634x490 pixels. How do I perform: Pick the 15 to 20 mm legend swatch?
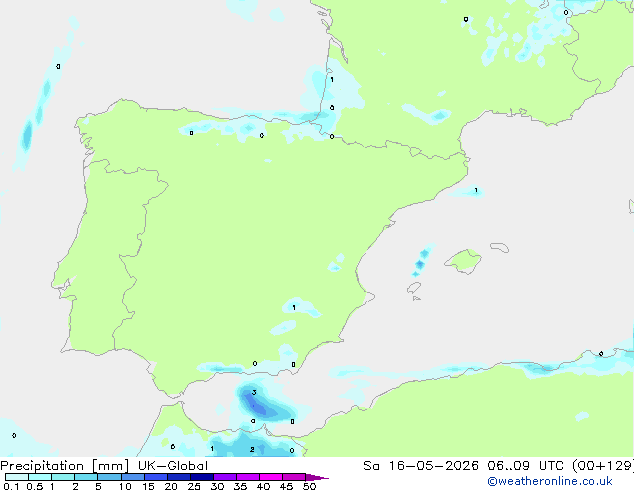(156, 477)
